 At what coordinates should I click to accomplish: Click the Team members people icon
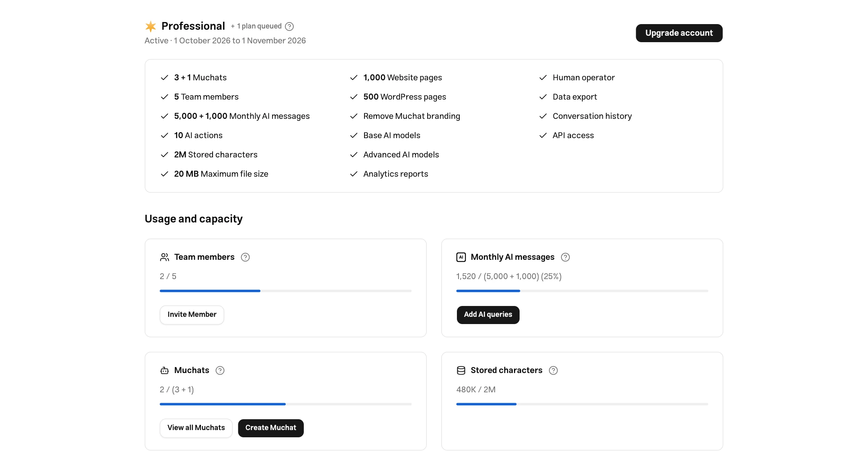(x=164, y=257)
